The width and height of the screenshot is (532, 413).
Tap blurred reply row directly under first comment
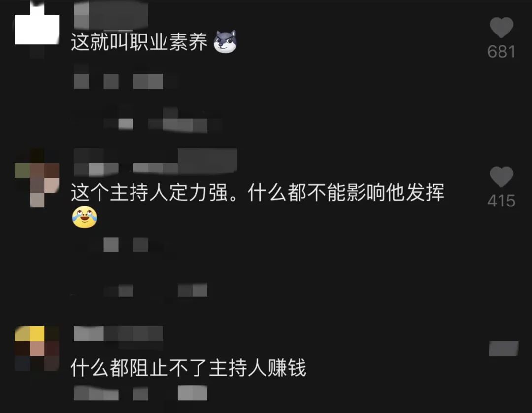(118, 81)
